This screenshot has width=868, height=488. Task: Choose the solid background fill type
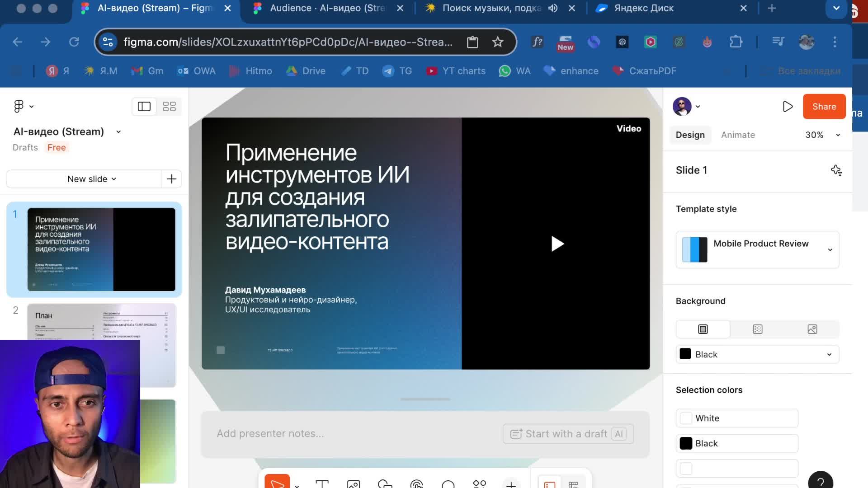coord(703,329)
